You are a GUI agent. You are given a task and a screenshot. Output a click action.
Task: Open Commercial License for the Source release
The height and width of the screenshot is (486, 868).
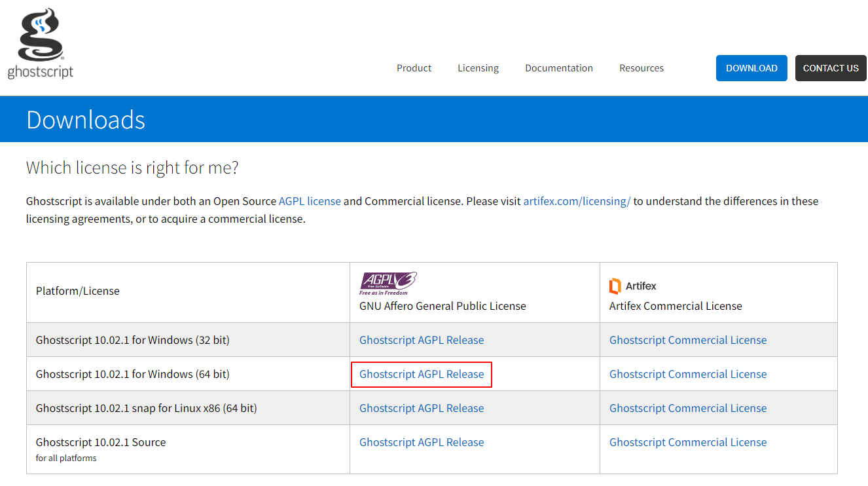click(x=687, y=442)
